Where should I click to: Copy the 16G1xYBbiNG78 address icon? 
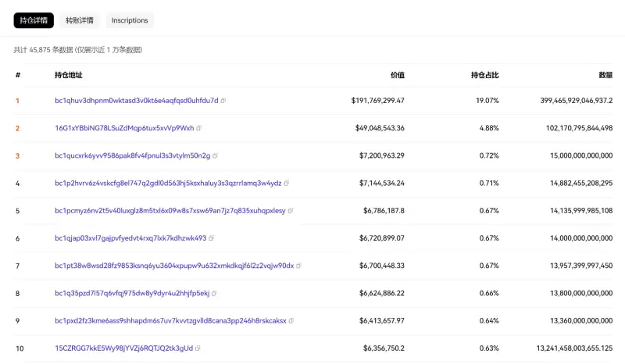(x=198, y=128)
